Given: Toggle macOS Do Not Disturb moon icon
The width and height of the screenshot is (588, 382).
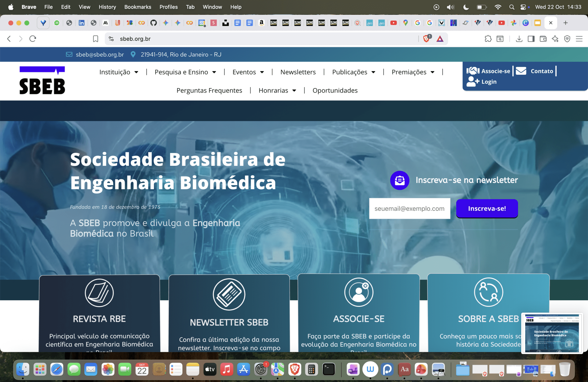Looking at the screenshot, I should click(466, 7).
